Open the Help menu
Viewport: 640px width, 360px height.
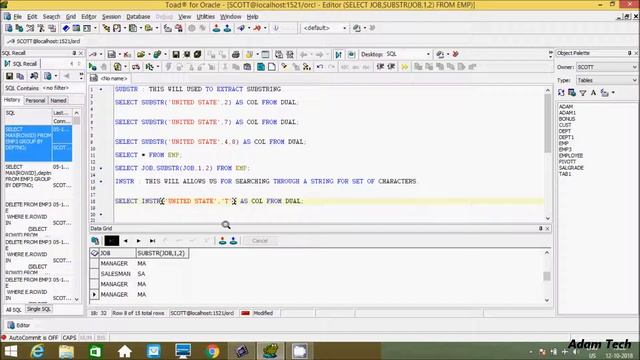(252, 17)
